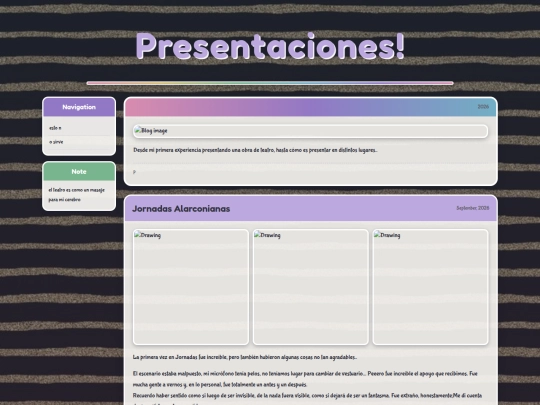Image resolution: width=540 pixels, height=405 pixels.
Task: Click the Navigation sidebar heading
Action: click(79, 107)
